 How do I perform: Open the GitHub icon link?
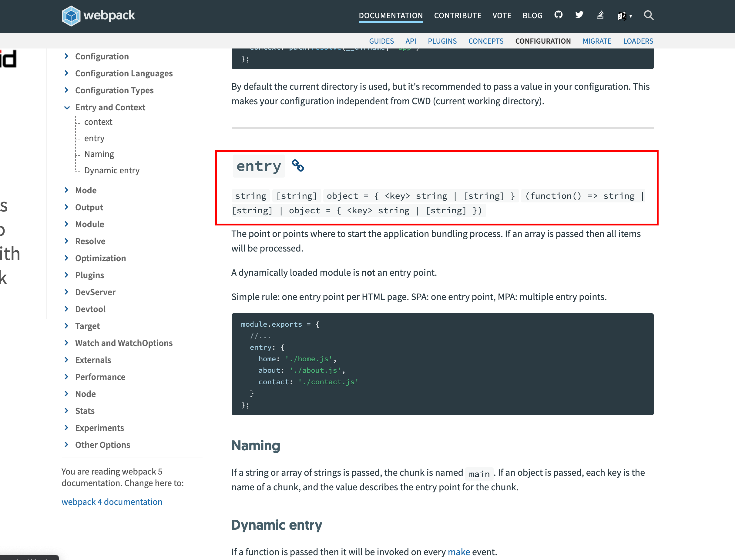[559, 15]
